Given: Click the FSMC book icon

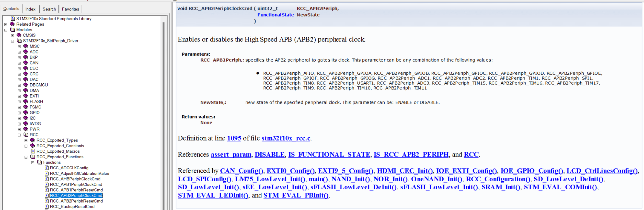Looking at the screenshot, I should (x=26, y=107).
